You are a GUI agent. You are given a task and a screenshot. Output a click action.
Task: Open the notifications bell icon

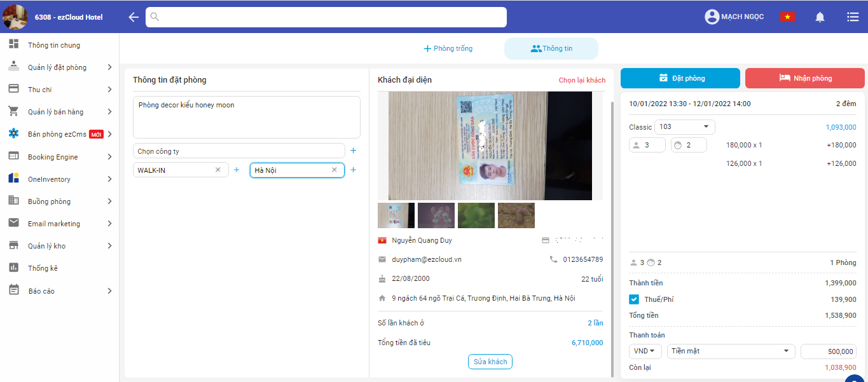point(820,17)
